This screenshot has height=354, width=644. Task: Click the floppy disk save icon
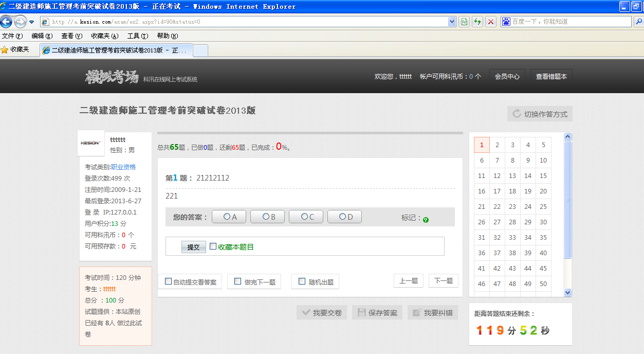(362, 312)
